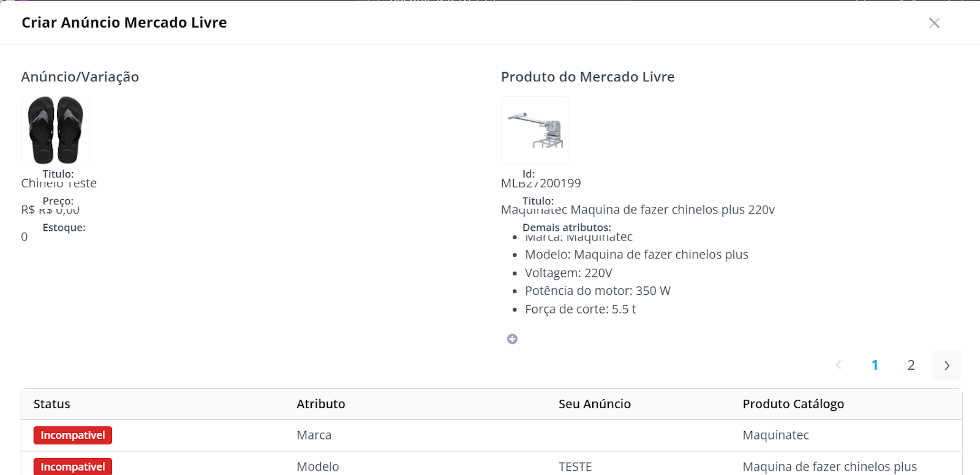This screenshot has width=980, height=475.
Task: Click the Incompativel badge in Marca row
Action: (73, 435)
